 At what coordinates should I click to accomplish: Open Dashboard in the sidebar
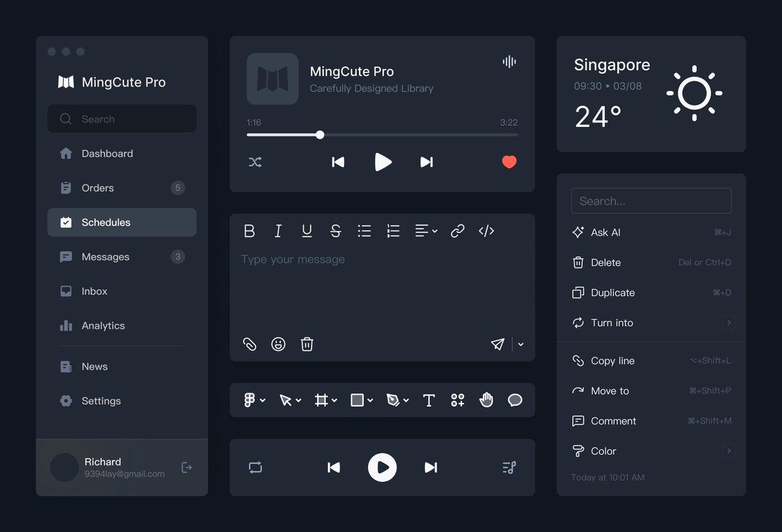(x=122, y=154)
